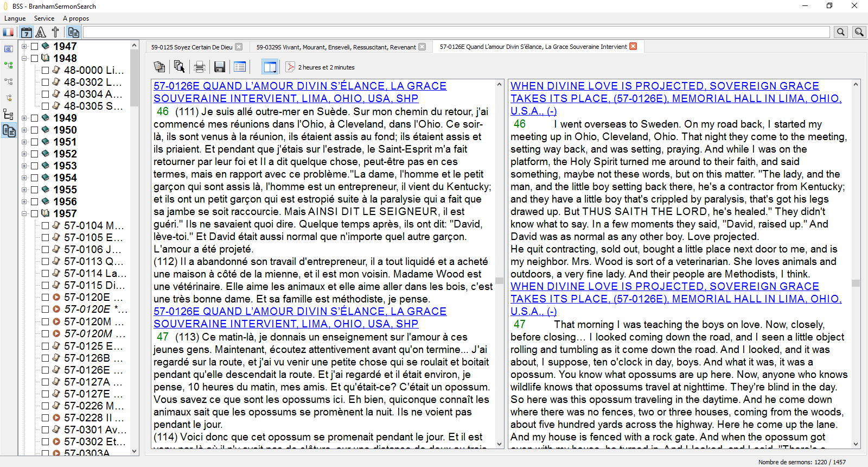868x467 pixels.
Task: Click the copy selection icon with cursor
Action: (179, 67)
